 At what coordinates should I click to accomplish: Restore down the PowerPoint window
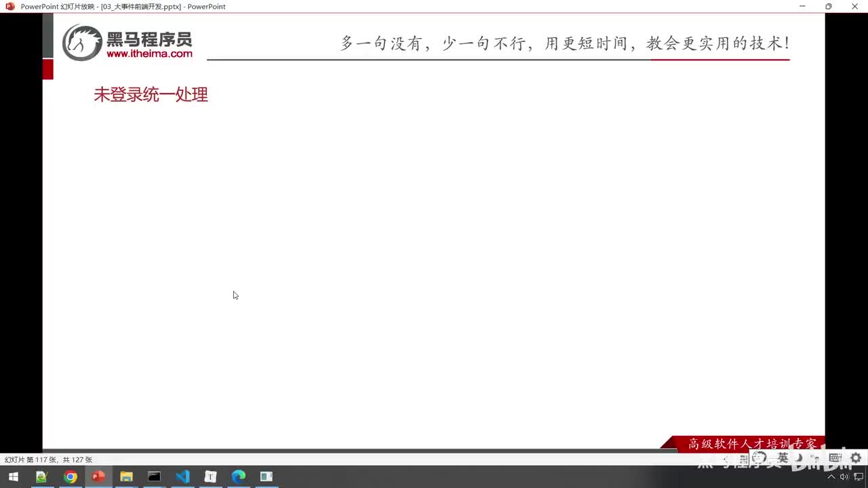[x=828, y=6]
